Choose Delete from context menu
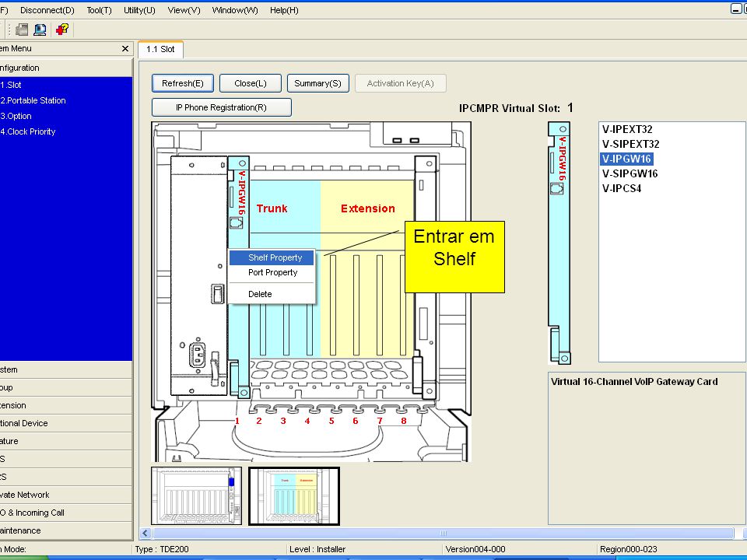This screenshot has height=560, width=747. [272, 294]
